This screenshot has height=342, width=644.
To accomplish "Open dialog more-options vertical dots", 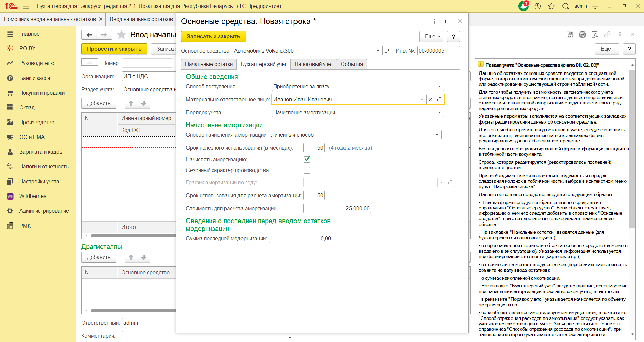I will coord(434,21).
